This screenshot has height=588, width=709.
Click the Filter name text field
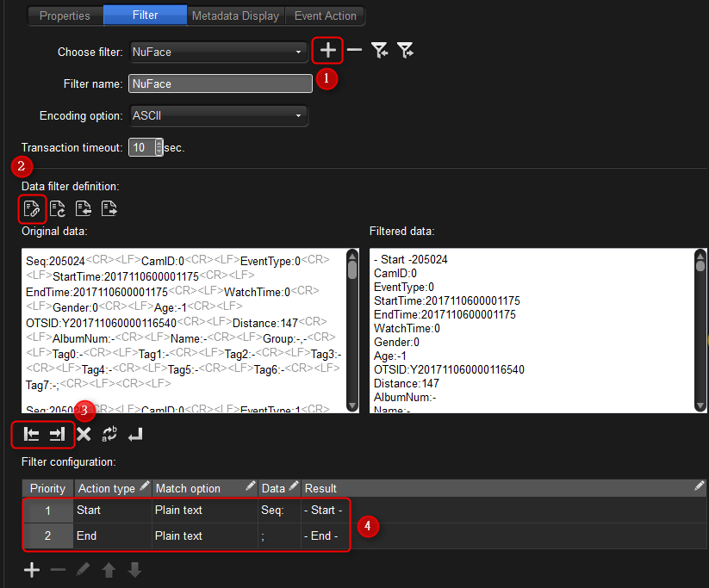click(220, 84)
